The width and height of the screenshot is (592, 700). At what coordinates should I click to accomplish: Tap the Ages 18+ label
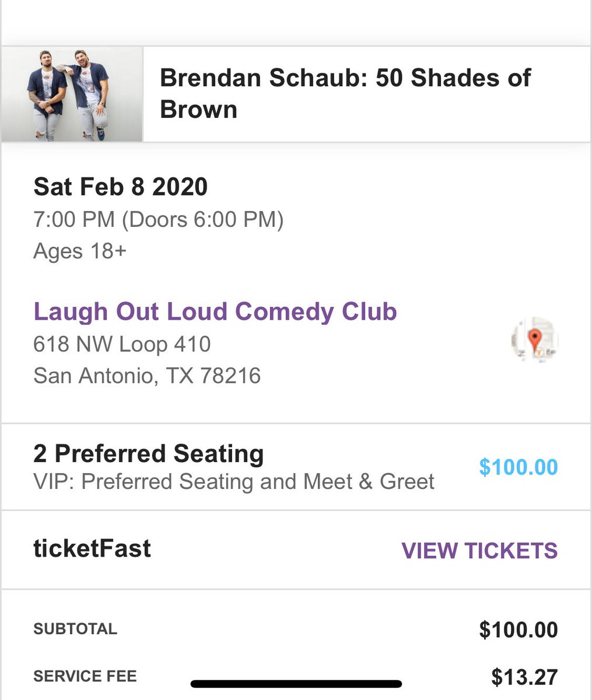[80, 251]
